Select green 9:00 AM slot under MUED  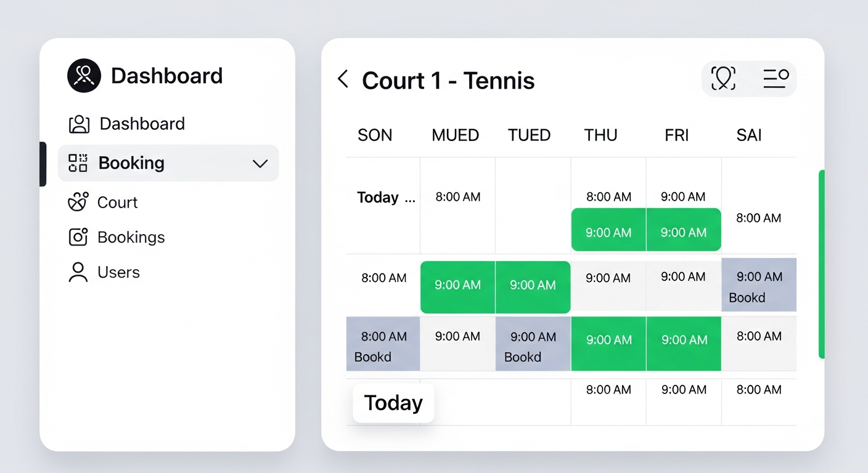457,286
